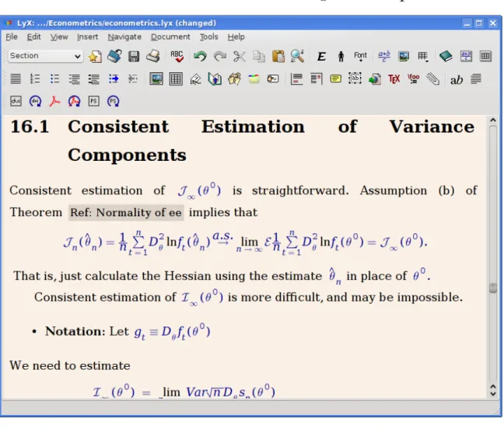Open a document via open-file icon
This screenshot has width=504, height=429.
click(x=114, y=56)
